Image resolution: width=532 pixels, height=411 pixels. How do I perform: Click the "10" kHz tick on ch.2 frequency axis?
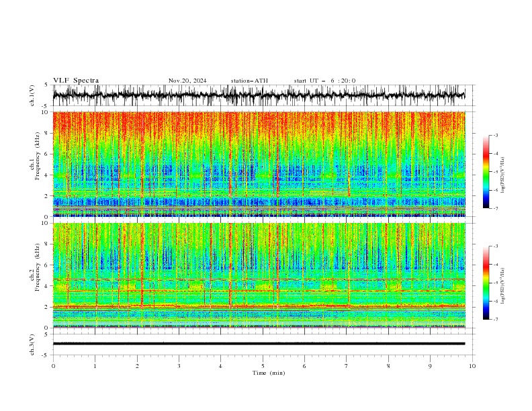click(44, 223)
